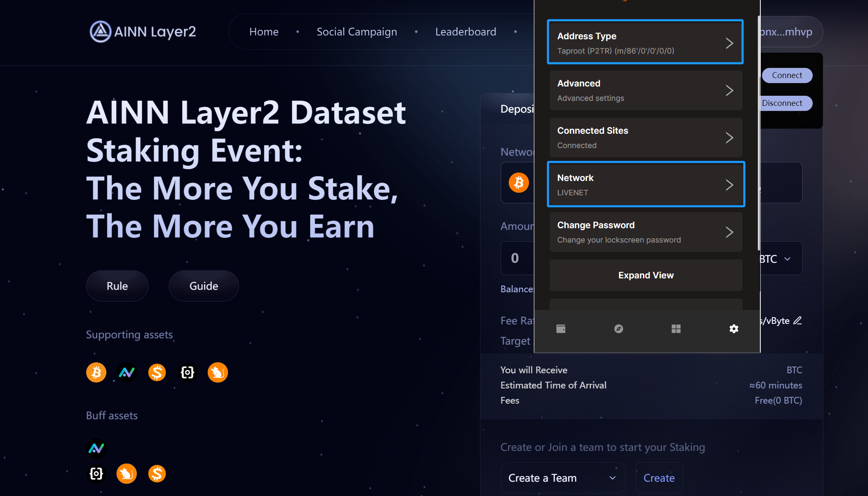
Task: Open Advanced settings row
Action: pyautogui.click(x=646, y=90)
